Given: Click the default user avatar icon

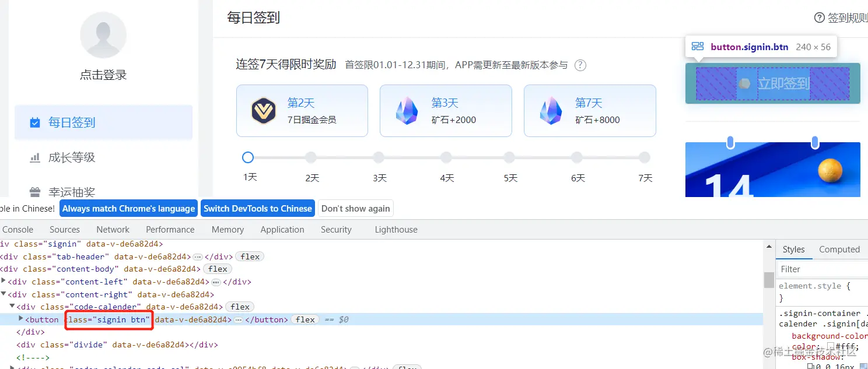Looking at the screenshot, I should tap(103, 34).
